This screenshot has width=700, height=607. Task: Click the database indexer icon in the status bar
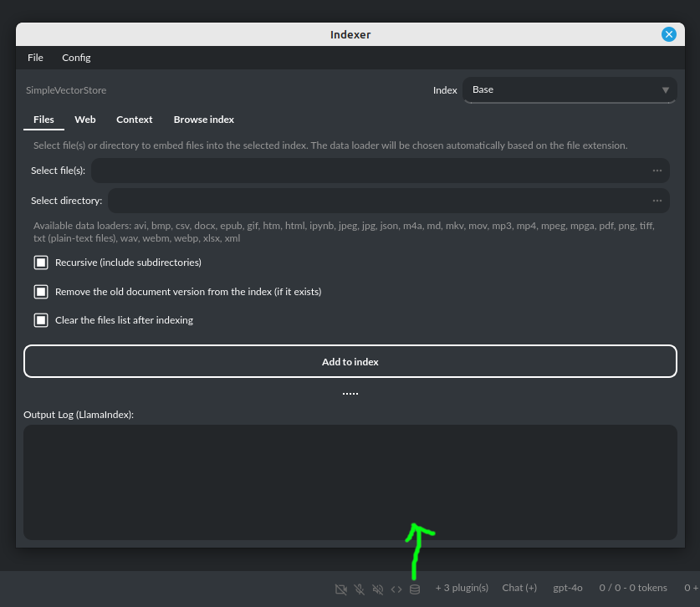tap(415, 588)
